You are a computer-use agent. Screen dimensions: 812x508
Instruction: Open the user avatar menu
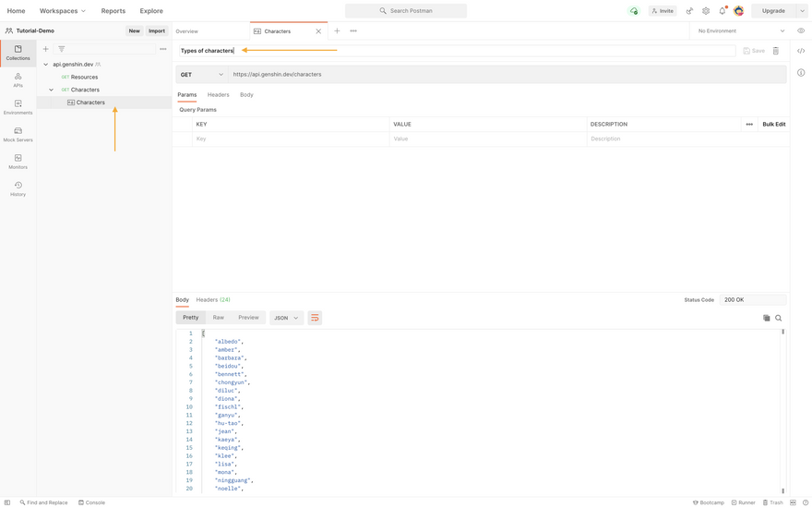pyautogui.click(x=739, y=10)
